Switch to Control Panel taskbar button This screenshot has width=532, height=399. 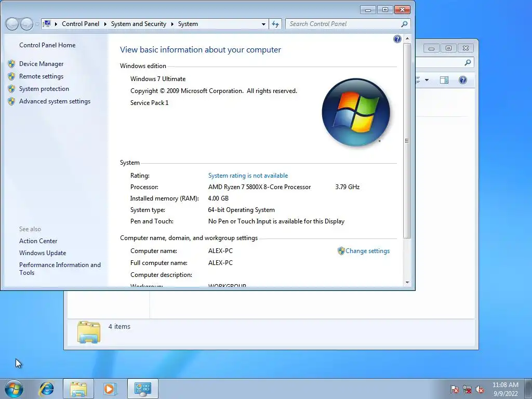[142, 389]
